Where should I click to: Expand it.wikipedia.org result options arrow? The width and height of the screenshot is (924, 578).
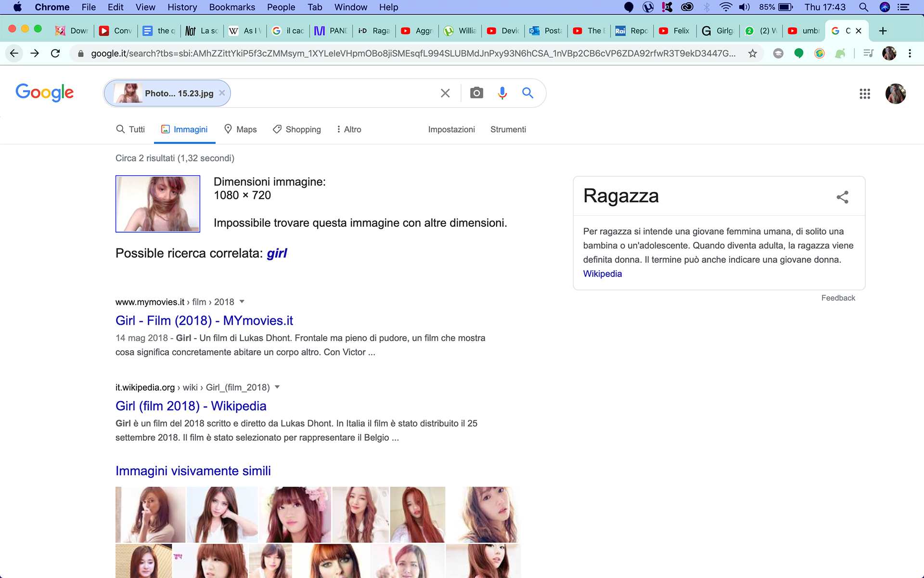(277, 387)
